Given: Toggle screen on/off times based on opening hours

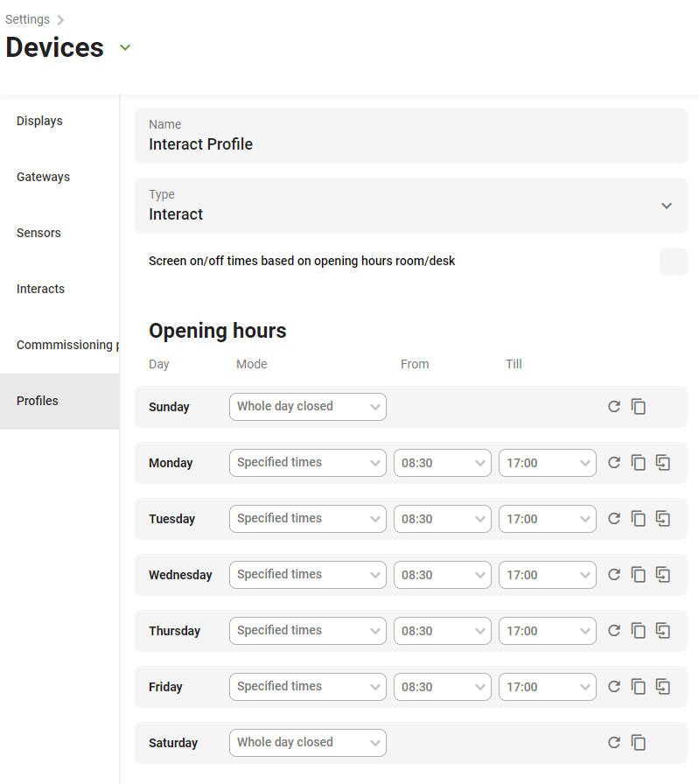Looking at the screenshot, I should 673,262.
